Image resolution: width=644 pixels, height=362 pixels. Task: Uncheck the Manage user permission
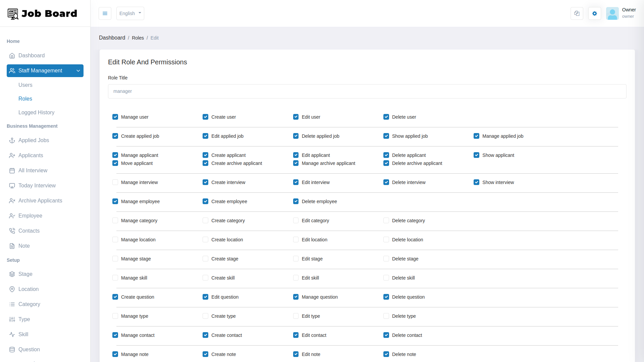[115, 117]
